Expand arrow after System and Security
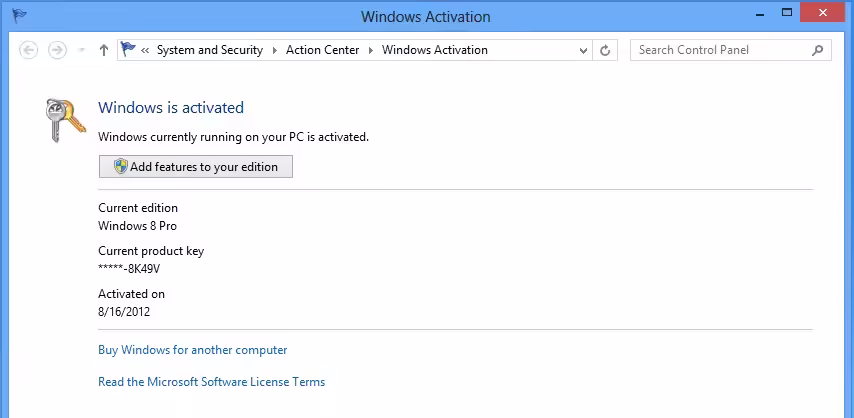This screenshot has width=854, height=418. (274, 51)
